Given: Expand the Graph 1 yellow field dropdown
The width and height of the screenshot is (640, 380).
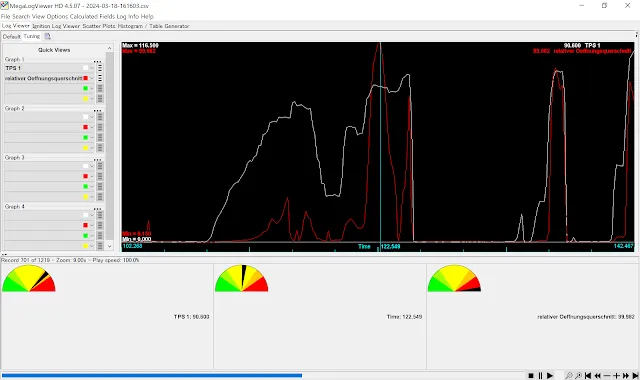Looking at the screenshot, I should 92,98.
